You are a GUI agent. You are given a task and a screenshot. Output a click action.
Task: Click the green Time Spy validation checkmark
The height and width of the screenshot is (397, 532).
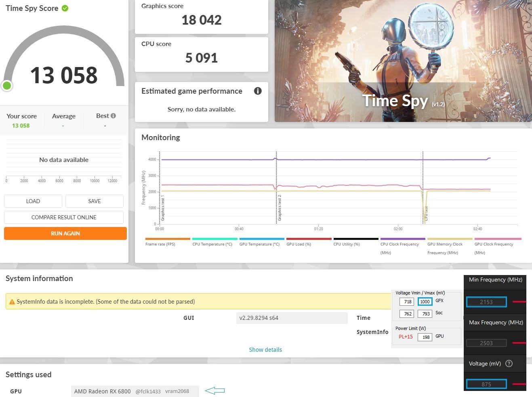[x=65, y=8]
